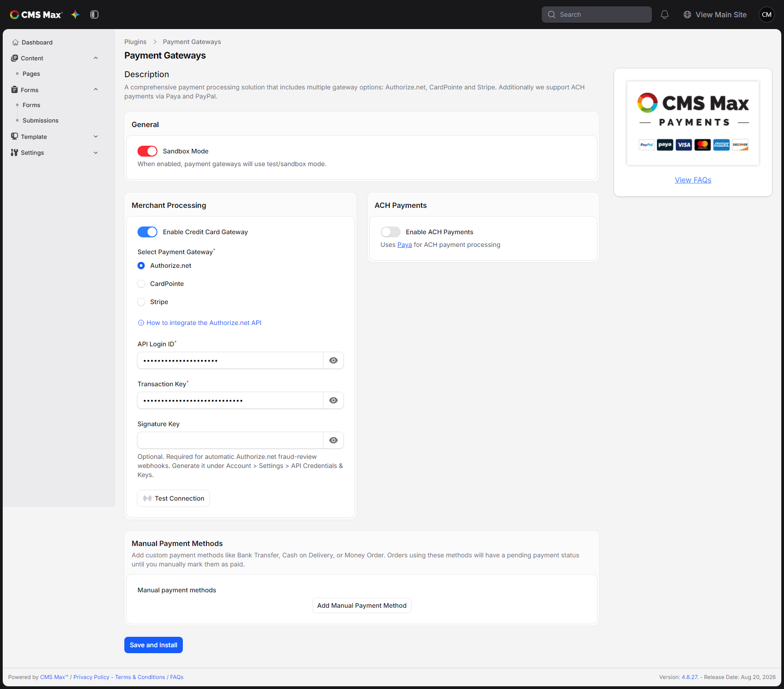Show the Signature Key value

click(x=333, y=440)
